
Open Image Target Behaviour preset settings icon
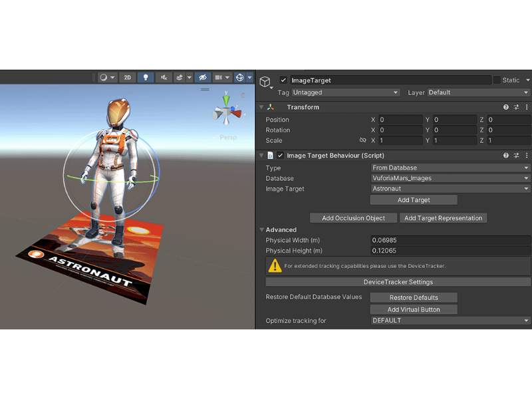pyautogui.click(x=517, y=156)
